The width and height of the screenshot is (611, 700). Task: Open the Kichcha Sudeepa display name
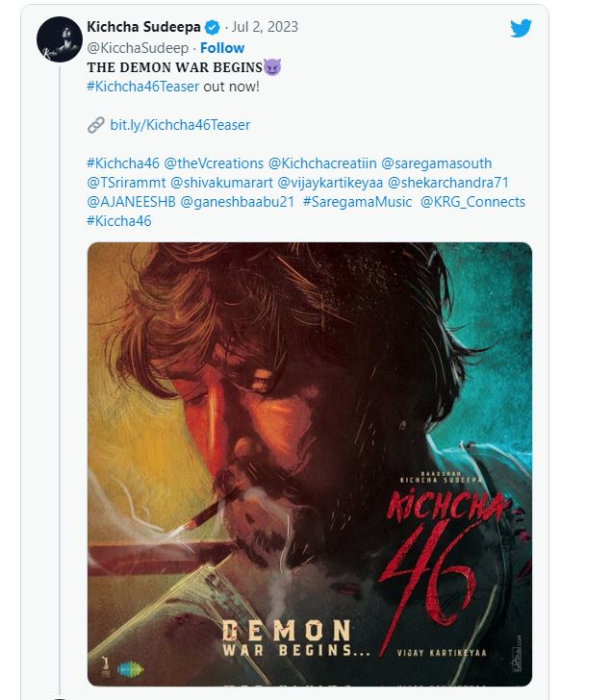tap(143, 28)
